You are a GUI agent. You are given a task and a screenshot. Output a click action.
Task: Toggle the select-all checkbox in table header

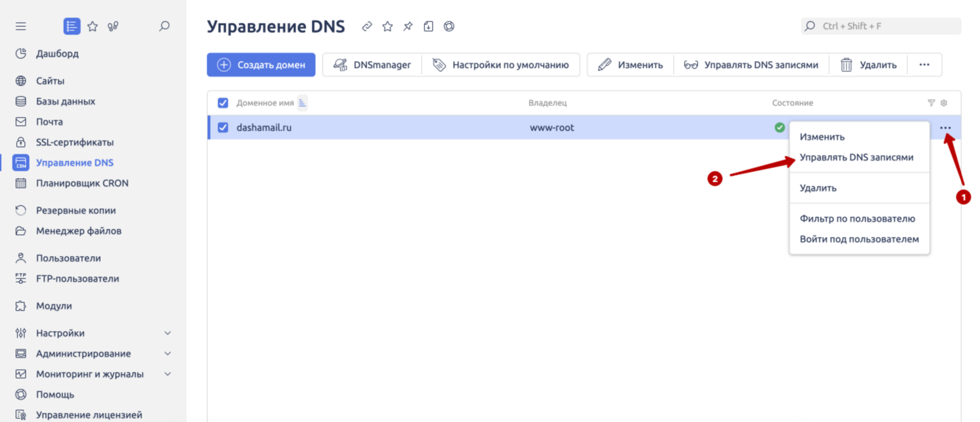coord(223,103)
